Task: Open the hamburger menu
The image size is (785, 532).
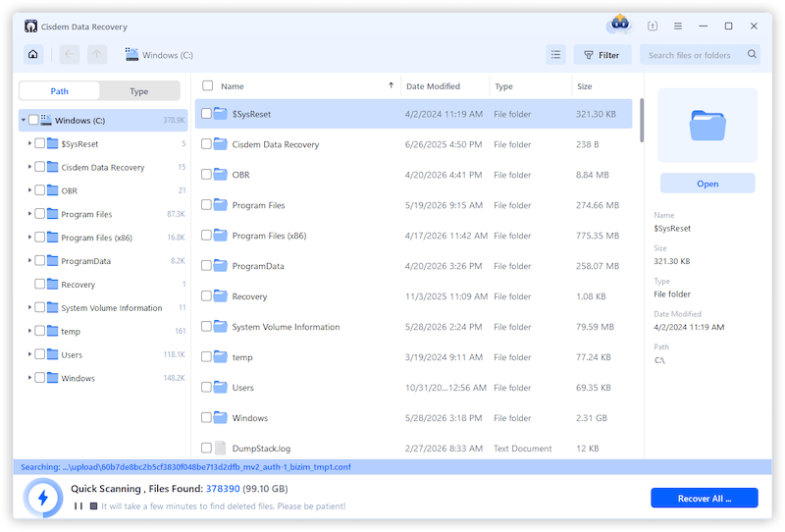Action: point(678,26)
